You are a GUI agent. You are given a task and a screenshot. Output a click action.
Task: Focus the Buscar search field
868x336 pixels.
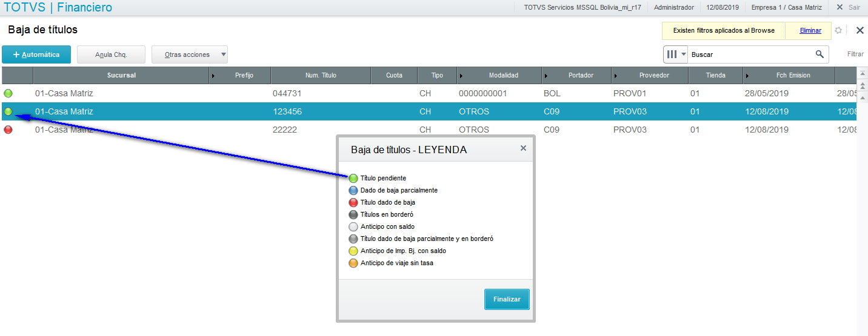click(752, 54)
